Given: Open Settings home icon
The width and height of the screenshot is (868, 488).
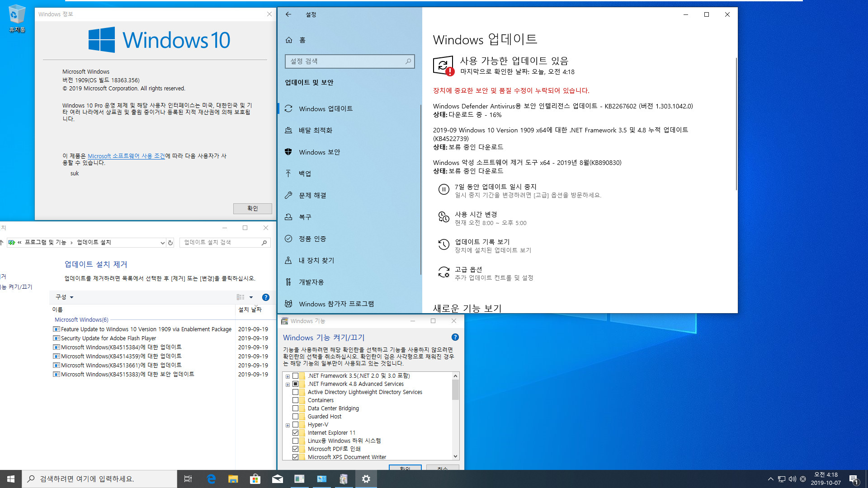Looking at the screenshot, I should (x=289, y=40).
